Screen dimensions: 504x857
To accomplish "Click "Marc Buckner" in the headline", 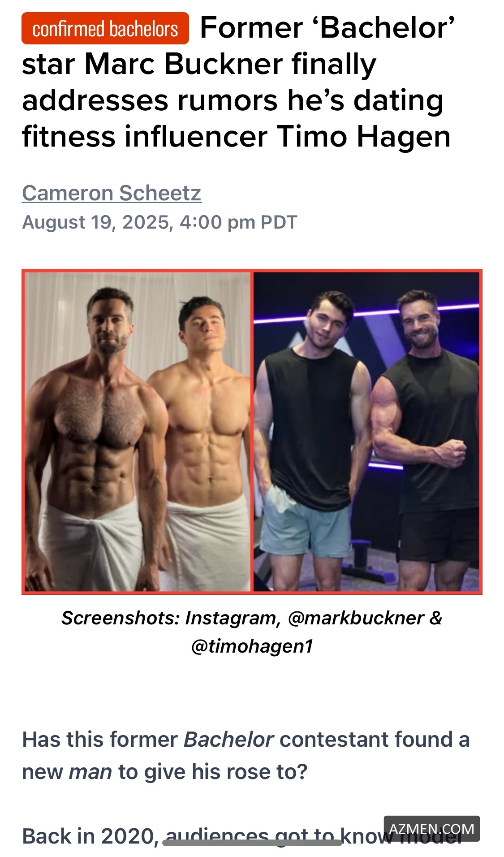I will [184, 64].
